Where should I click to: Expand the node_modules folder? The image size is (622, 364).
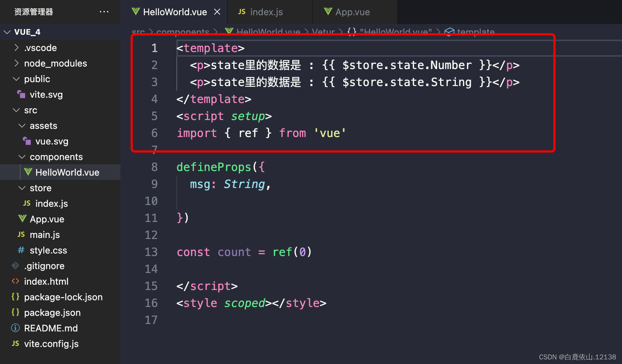pos(16,63)
